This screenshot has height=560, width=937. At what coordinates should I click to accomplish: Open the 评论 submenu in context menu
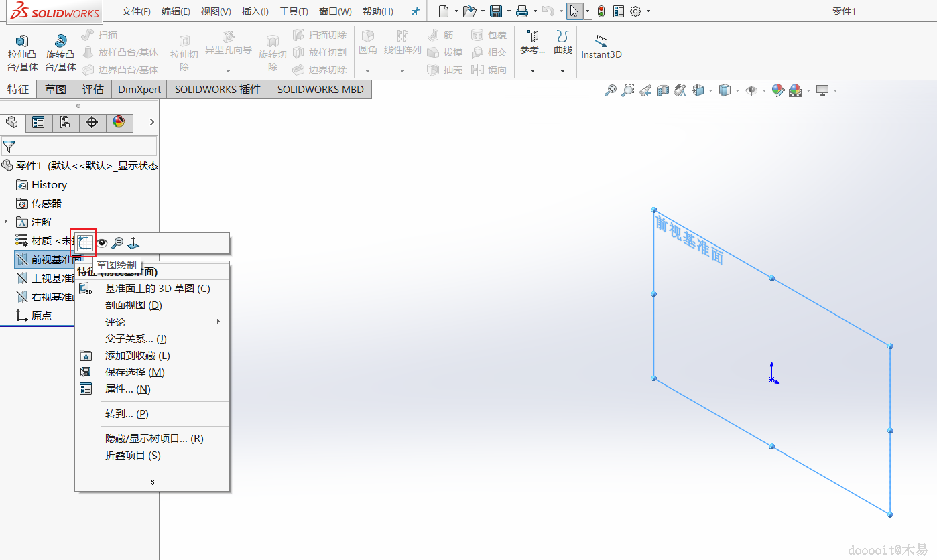(x=153, y=322)
